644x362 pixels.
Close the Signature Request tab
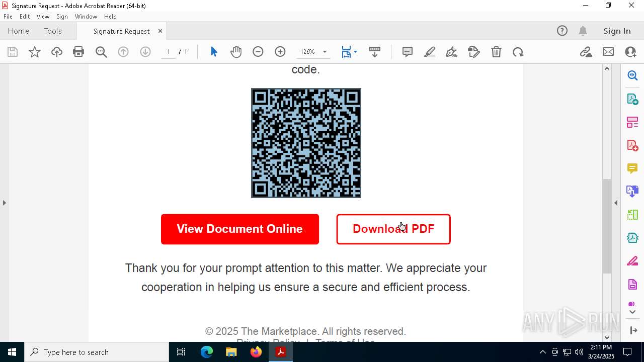pyautogui.click(x=160, y=31)
